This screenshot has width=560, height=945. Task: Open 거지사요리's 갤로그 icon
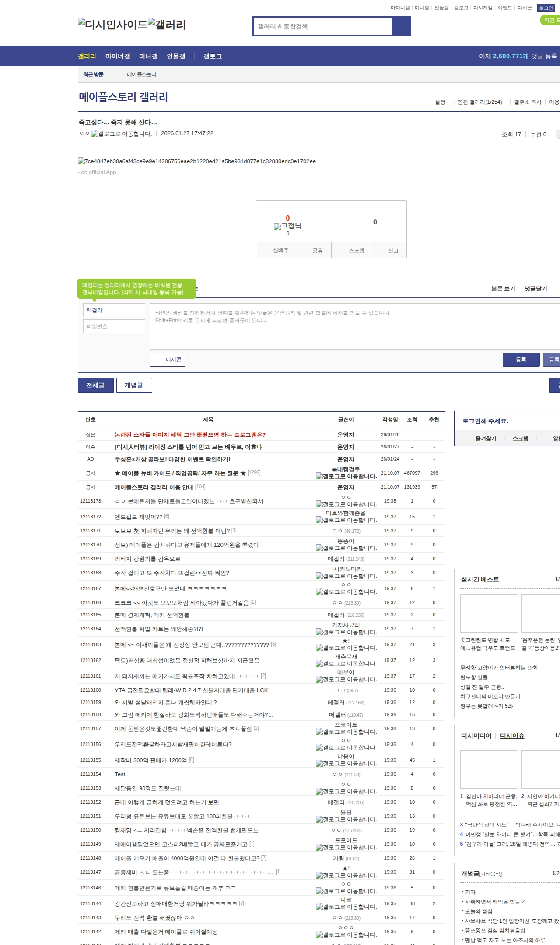pyautogui.click(x=346, y=632)
